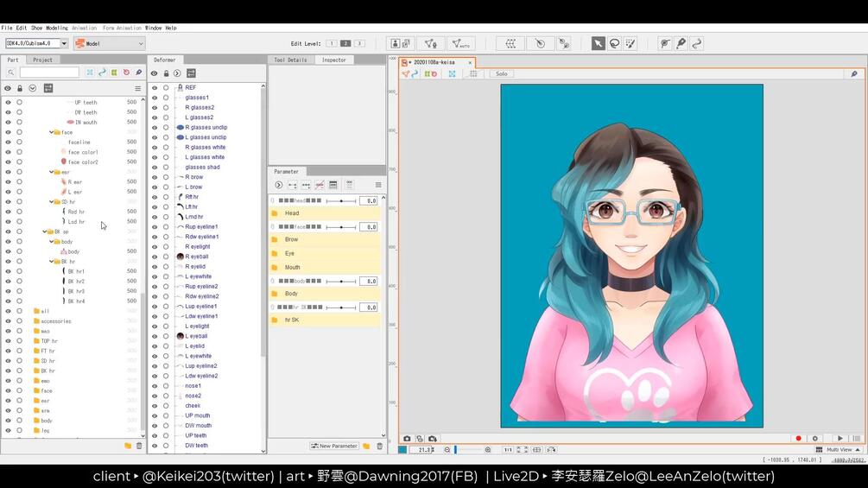Hide the REF deformer with its eye icon
Screen dimensions: 868x488
pyautogui.click(x=155, y=87)
